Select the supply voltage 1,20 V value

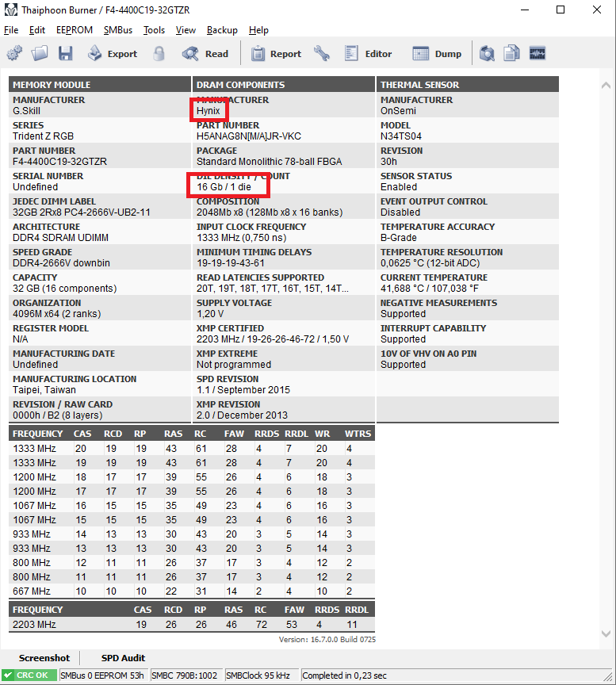coord(210,314)
